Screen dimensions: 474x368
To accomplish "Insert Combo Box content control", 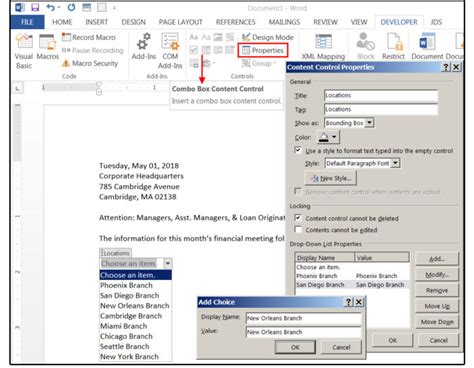I will pos(206,50).
